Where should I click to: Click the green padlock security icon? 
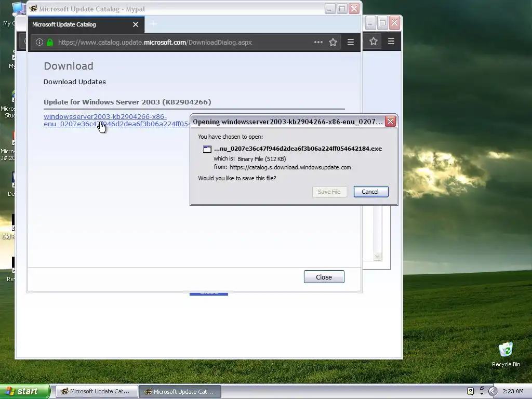pos(50,42)
